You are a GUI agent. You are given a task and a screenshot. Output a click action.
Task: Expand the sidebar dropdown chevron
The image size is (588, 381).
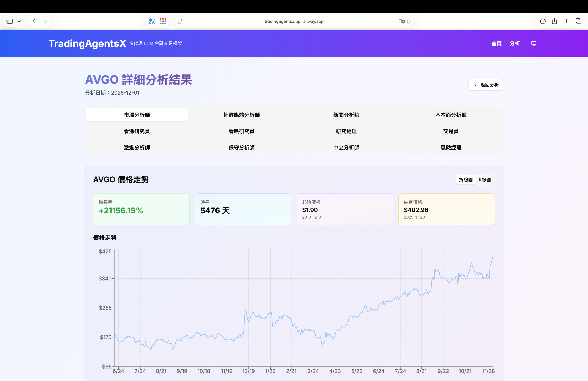pyautogui.click(x=19, y=21)
